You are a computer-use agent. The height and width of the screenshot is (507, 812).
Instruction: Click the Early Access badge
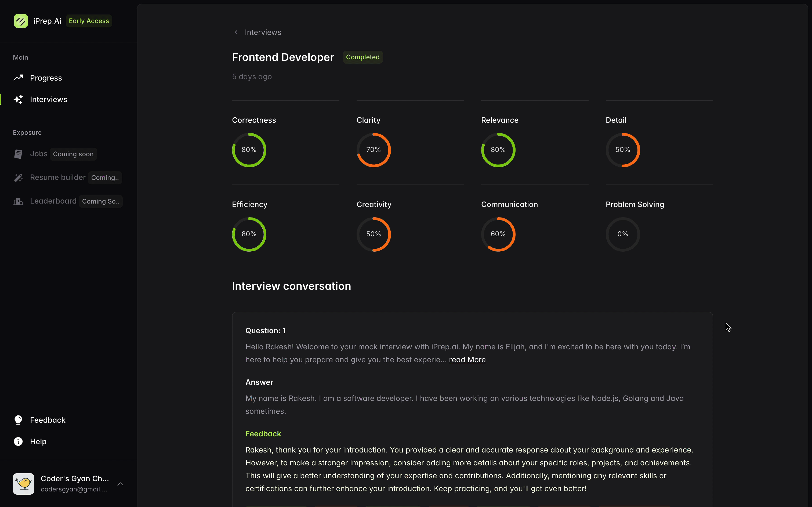coord(89,21)
